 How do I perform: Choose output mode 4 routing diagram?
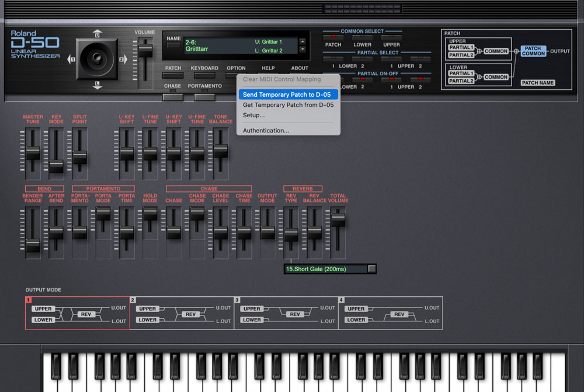click(390, 313)
